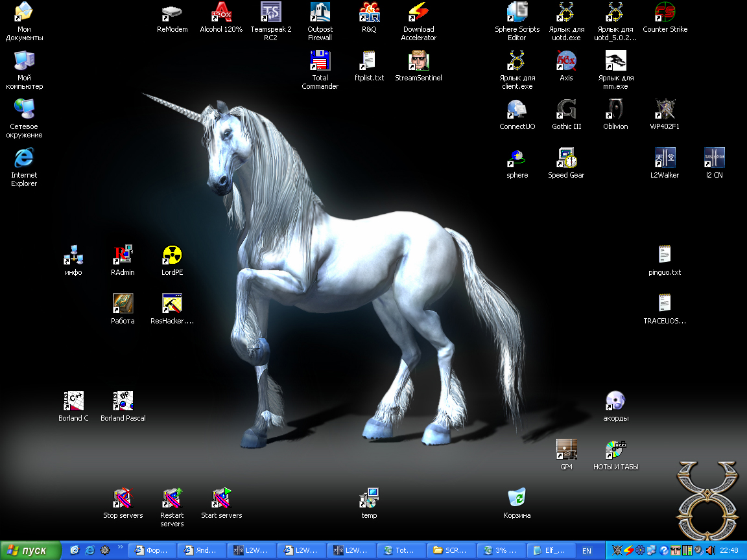747x560 pixels.
Task: Click the Oblivion desktop shortcut
Action: (x=615, y=110)
